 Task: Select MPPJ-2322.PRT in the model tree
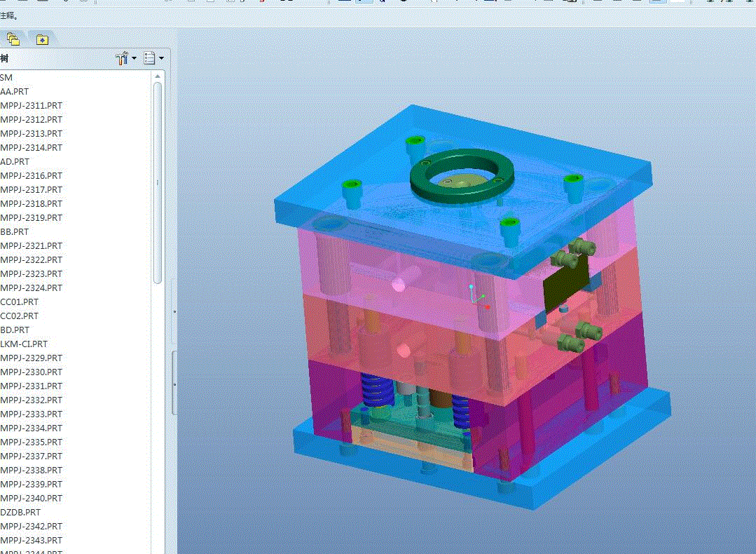[32, 259]
